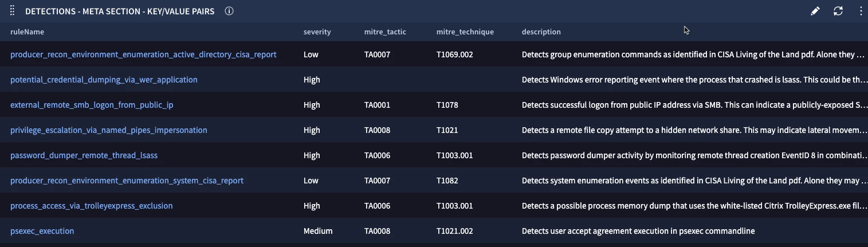Sort by mitre_technique column header
This screenshot has height=247, width=868.
pos(465,32)
